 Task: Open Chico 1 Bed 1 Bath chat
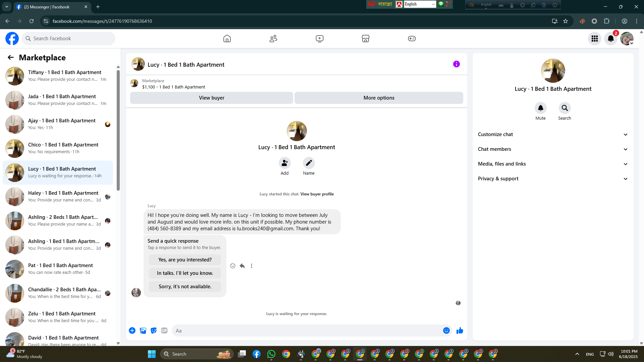click(x=58, y=148)
